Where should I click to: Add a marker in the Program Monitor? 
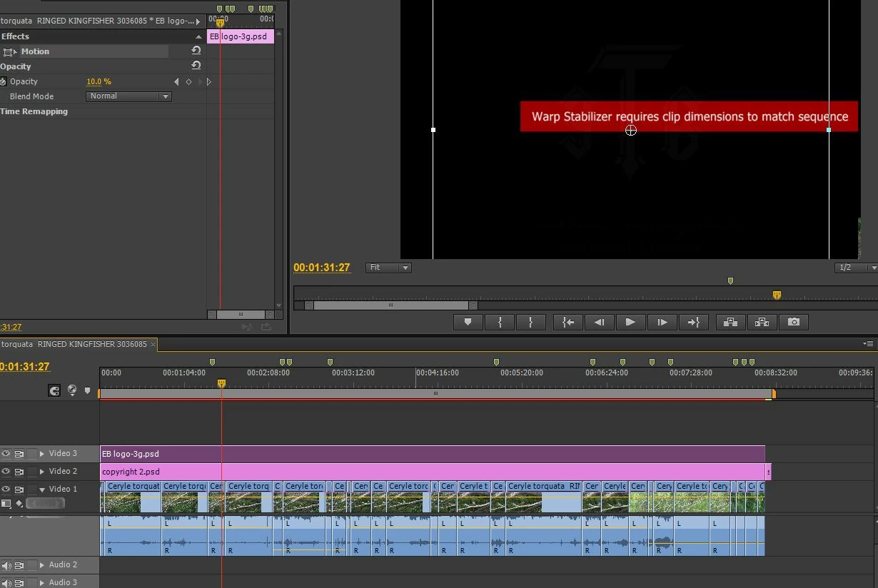pyautogui.click(x=468, y=322)
